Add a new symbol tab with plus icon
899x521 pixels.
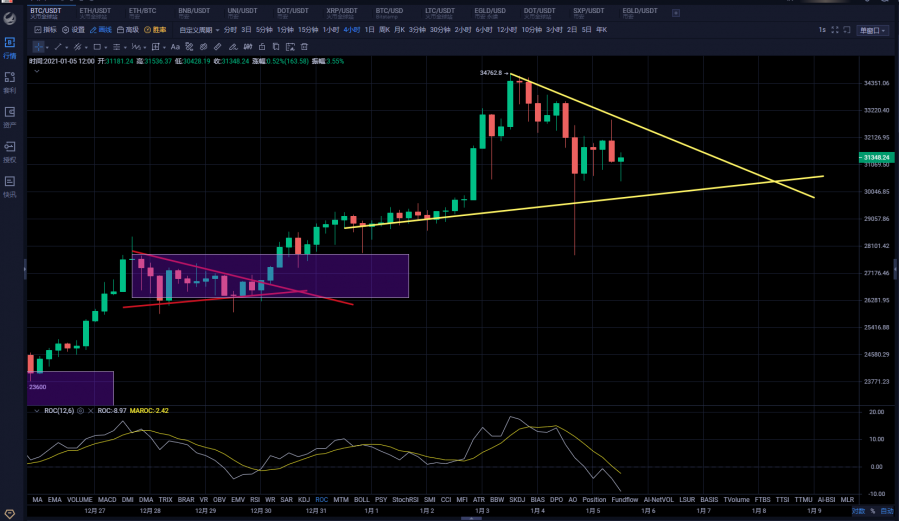tap(676, 12)
